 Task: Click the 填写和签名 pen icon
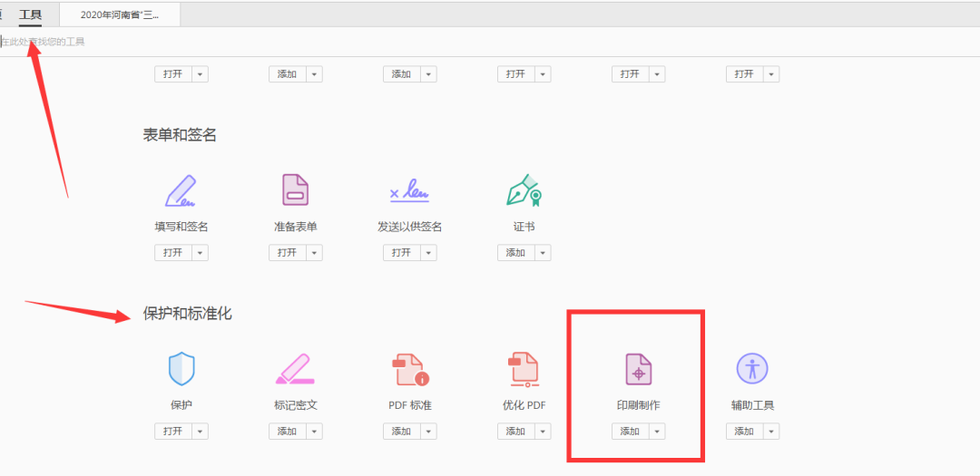click(181, 190)
